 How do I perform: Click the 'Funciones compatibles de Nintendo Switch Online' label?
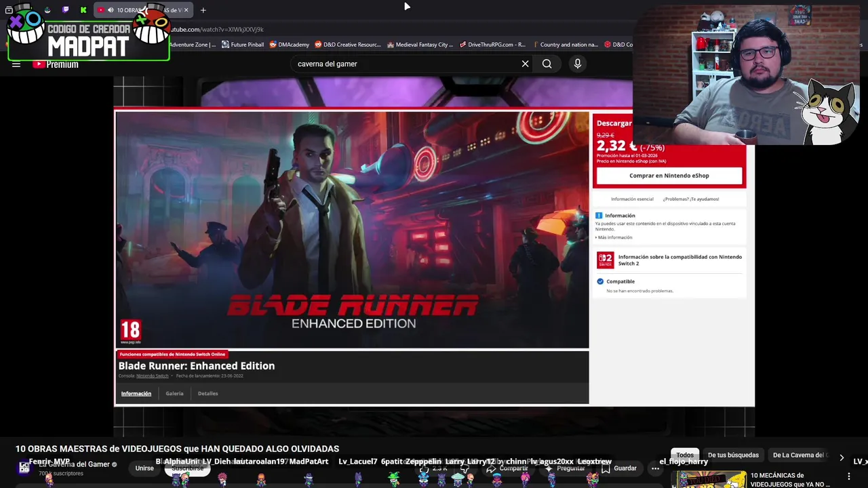172,354
